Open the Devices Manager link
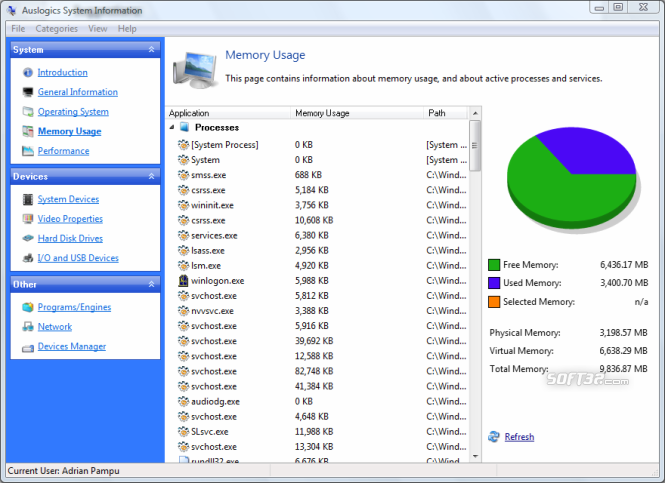Image resolution: width=665 pixels, height=483 pixels. coord(72,346)
